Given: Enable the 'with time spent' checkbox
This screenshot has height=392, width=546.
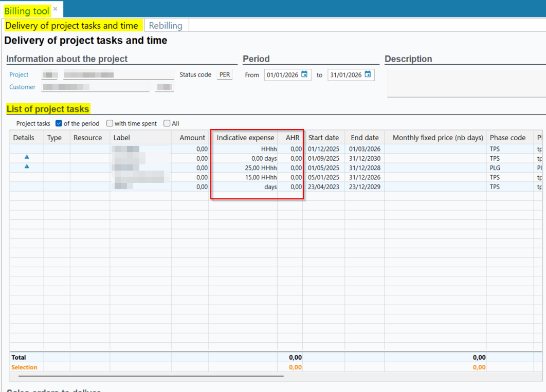Looking at the screenshot, I should [x=110, y=123].
